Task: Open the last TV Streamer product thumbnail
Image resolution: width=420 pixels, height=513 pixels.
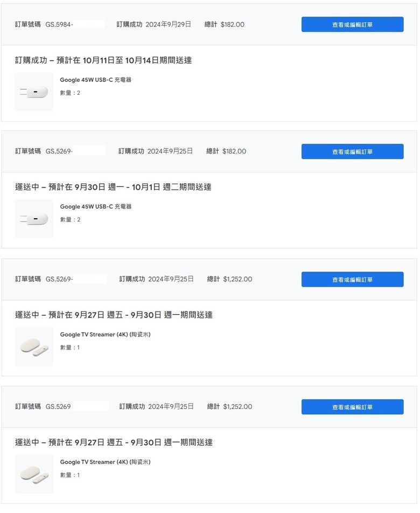Action: [x=34, y=474]
